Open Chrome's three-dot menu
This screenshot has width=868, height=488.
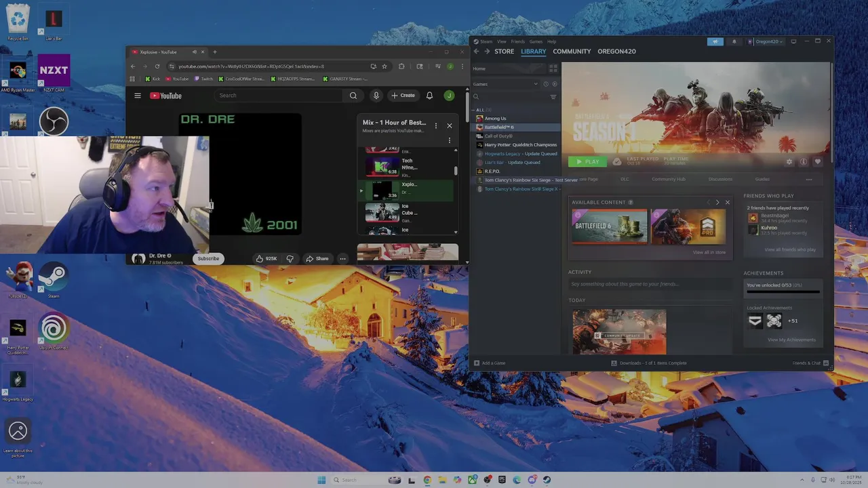[x=461, y=66]
